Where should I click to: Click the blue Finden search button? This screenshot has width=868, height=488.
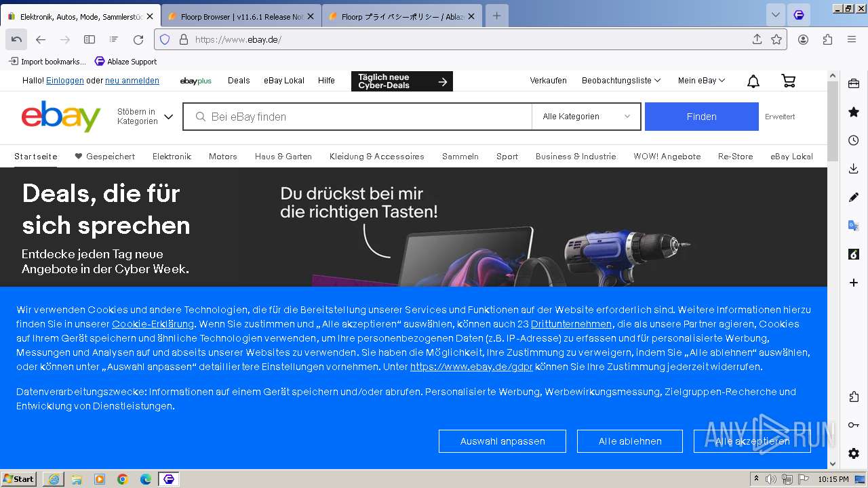click(x=702, y=117)
